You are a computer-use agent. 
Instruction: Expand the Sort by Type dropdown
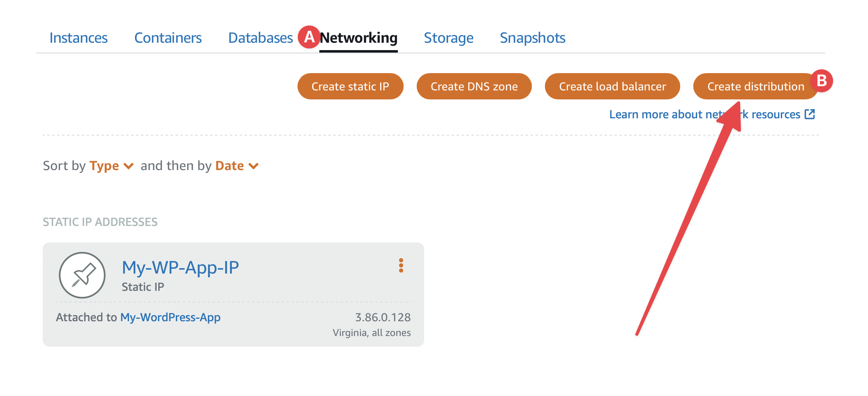click(x=111, y=166)
